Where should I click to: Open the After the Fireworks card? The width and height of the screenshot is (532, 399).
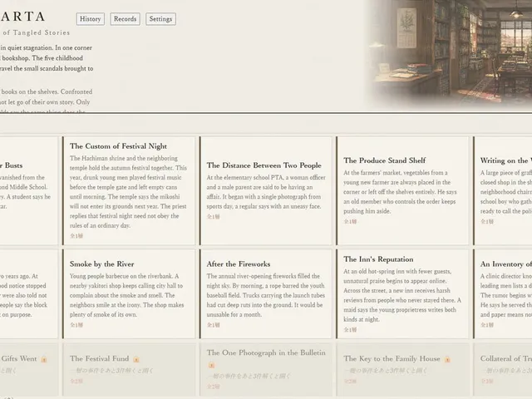point(266,293)
